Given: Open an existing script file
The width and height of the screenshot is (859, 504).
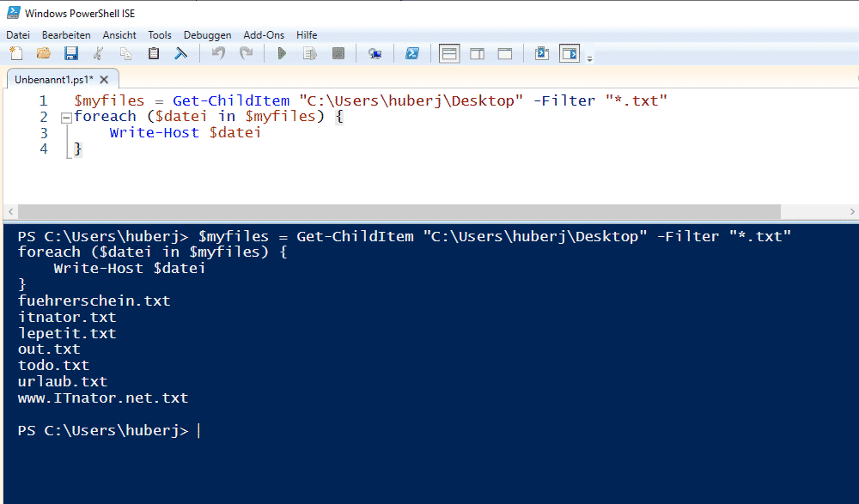Looking at the screenshot, I should coord(43,53).
